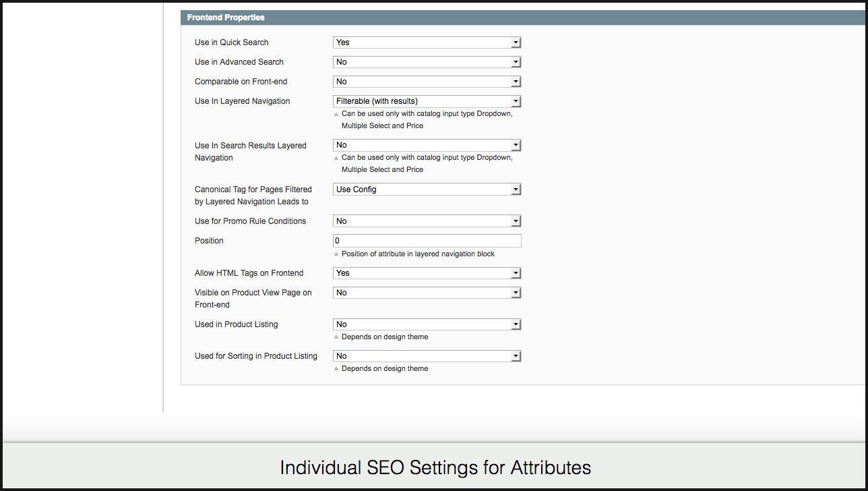Click hint triangle below Used for Sorting dropdown

pos(336,368)
